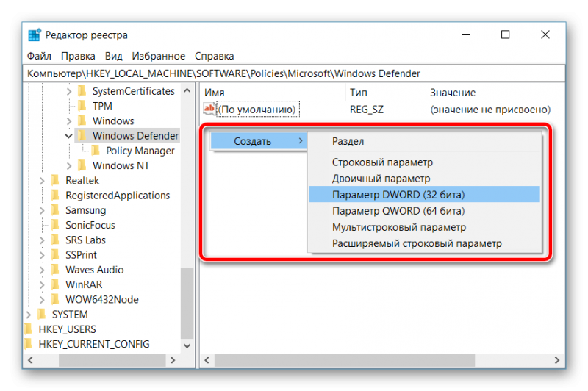Click the Waves Audio folder icon

[55, 270]
